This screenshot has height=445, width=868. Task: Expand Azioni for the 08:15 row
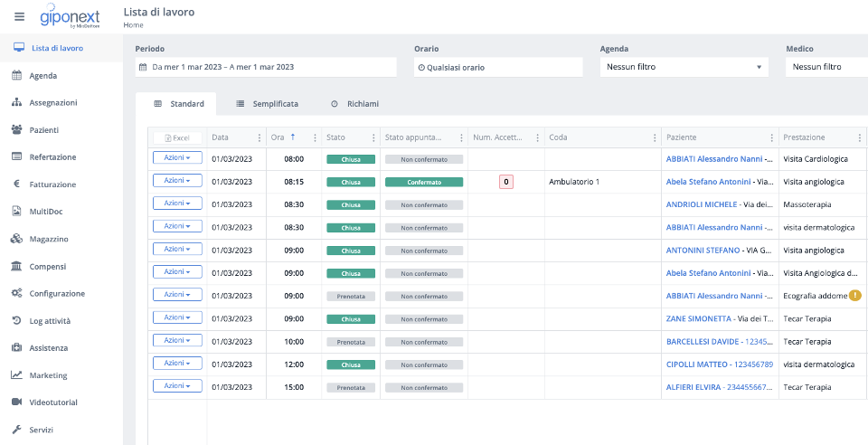point(177,180)
